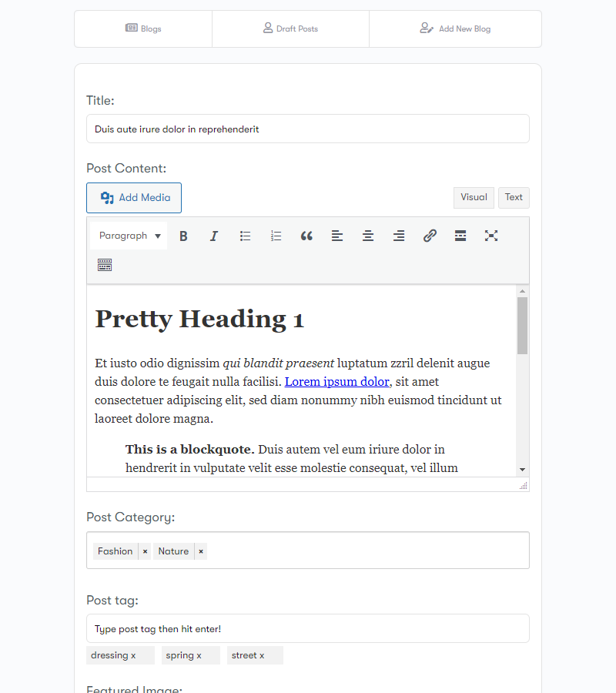The width and height of the screenshot is (616, 693).
Task: Remove the Fashion category
Action: pyautogui.click(x=145, y=551)
